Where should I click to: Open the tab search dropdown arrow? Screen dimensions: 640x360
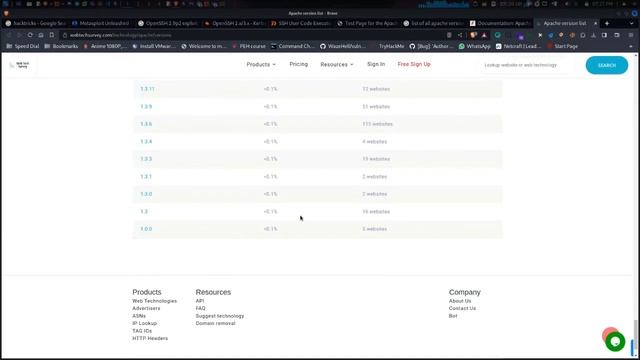tap(631, 24)
